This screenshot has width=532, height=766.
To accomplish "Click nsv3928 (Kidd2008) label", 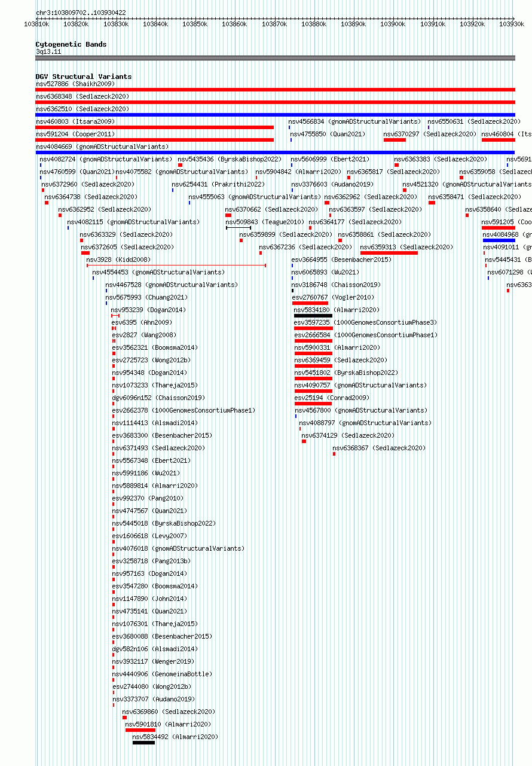I will (119, 260).
